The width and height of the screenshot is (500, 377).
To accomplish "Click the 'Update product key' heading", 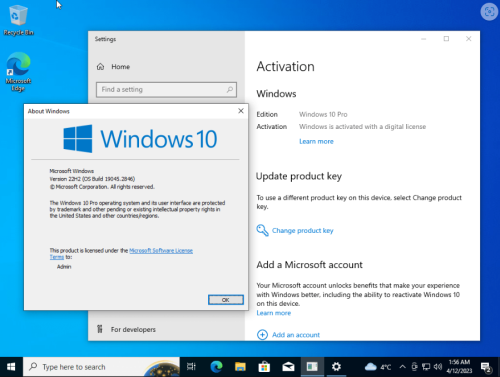I will click(299, 176).
